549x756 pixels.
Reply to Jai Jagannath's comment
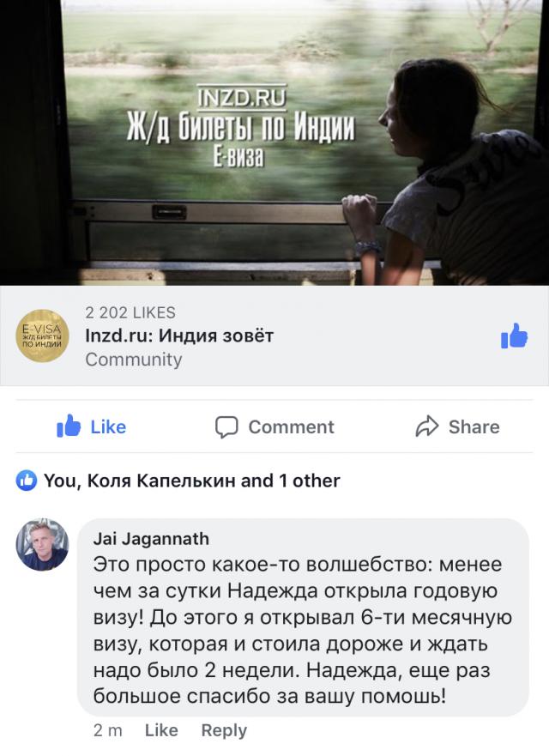[224, 730]
